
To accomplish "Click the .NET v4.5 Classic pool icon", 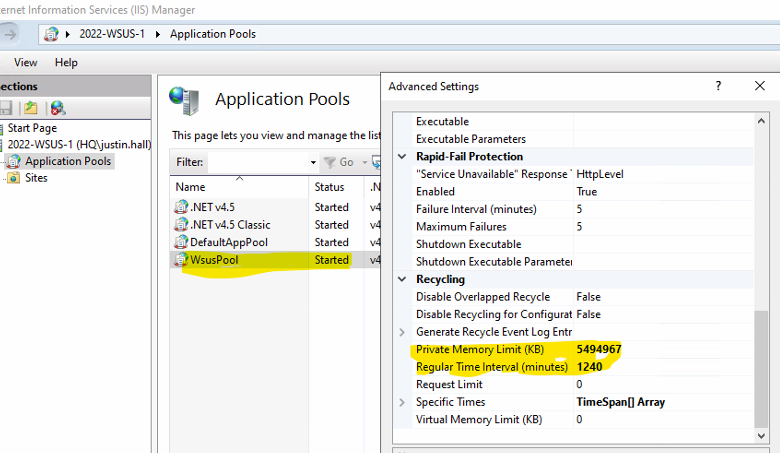I will coord(181,225).
